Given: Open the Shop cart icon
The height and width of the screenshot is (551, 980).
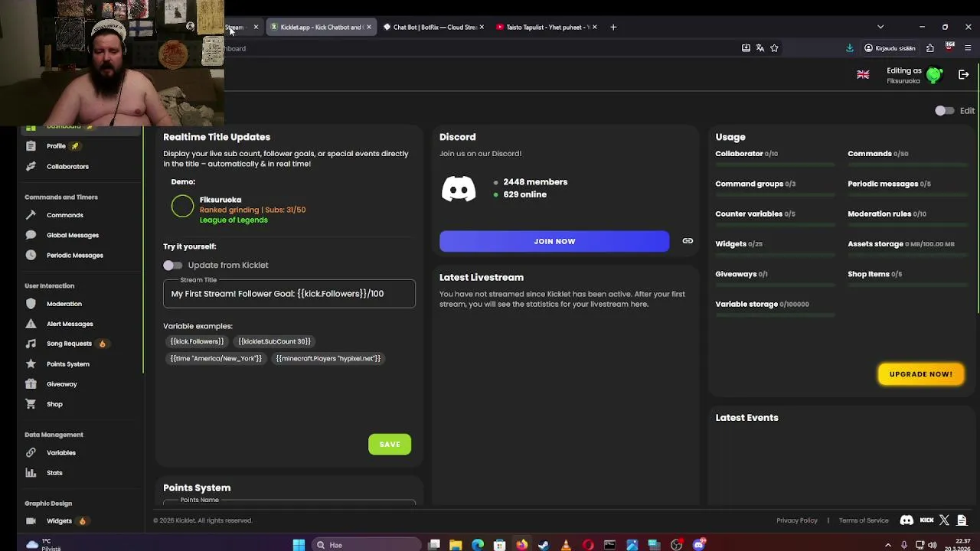Looking at the screenshot, I should [x=31, y=404].
